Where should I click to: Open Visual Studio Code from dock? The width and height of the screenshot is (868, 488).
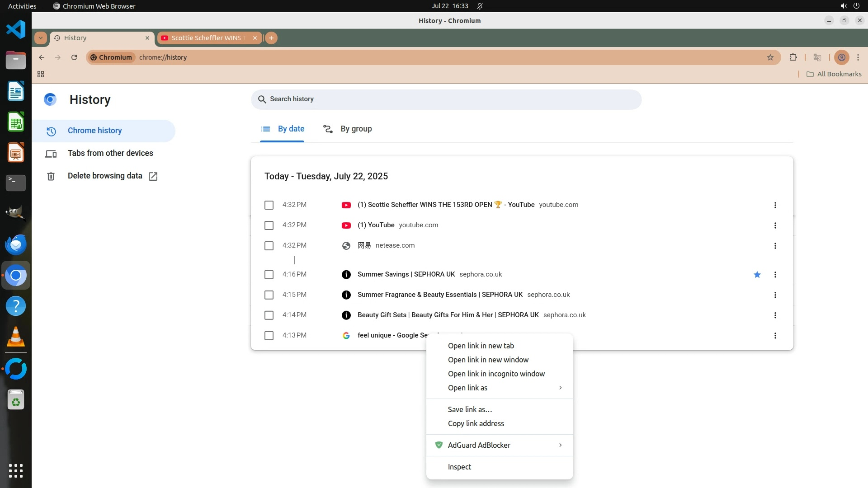coord(16,30)
